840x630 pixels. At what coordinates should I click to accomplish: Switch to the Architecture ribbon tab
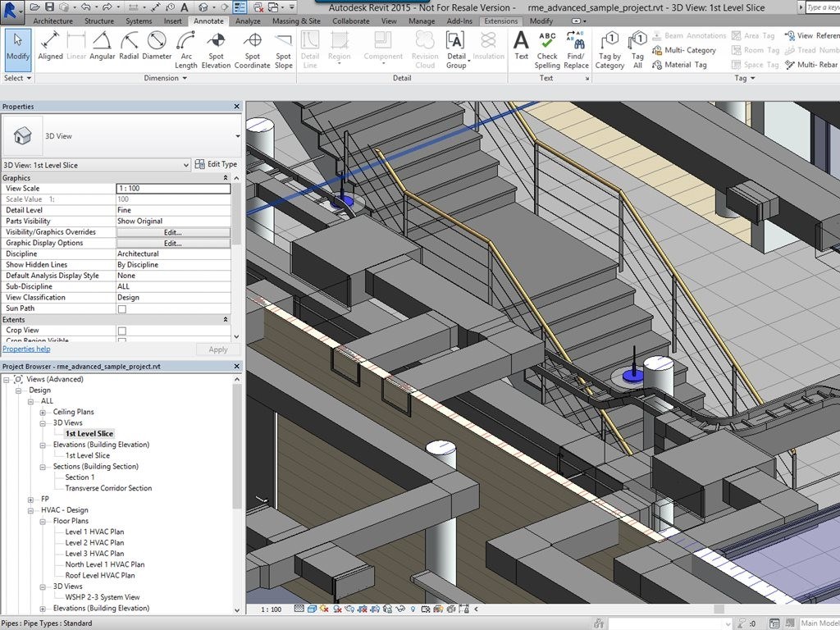pos(52,21)
